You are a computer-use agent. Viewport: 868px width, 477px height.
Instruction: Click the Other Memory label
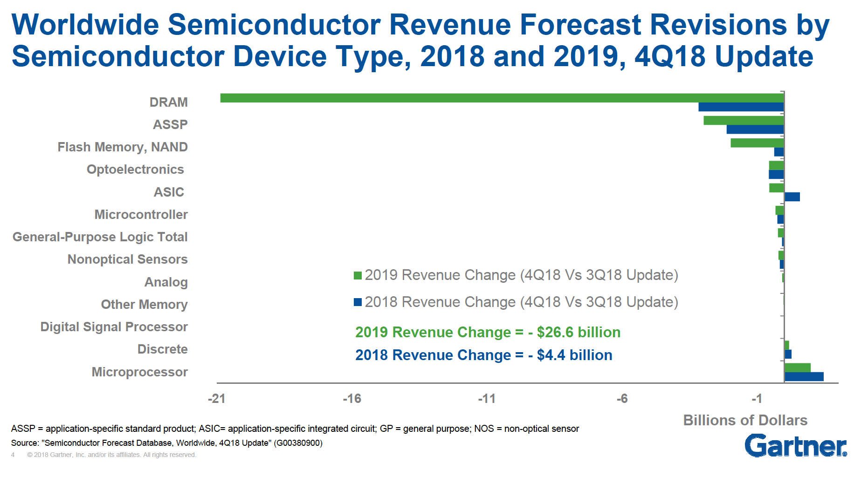(x=144, y=305)
